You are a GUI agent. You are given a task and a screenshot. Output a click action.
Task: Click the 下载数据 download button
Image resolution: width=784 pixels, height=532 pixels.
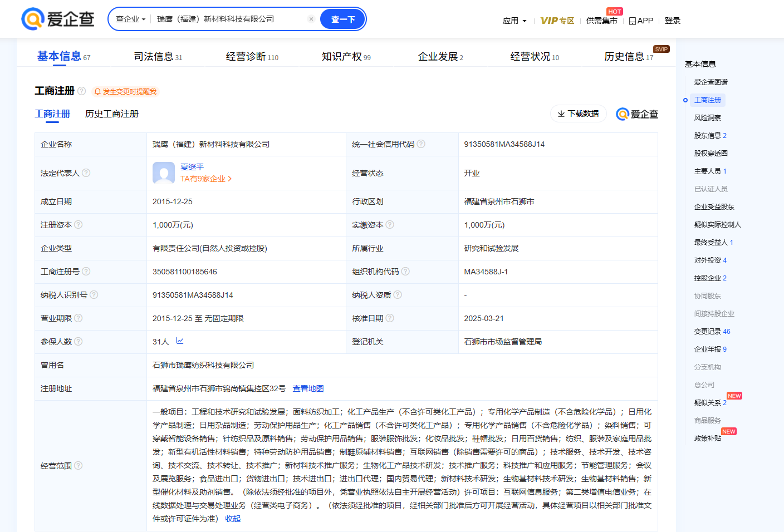(x=578, y=114)
